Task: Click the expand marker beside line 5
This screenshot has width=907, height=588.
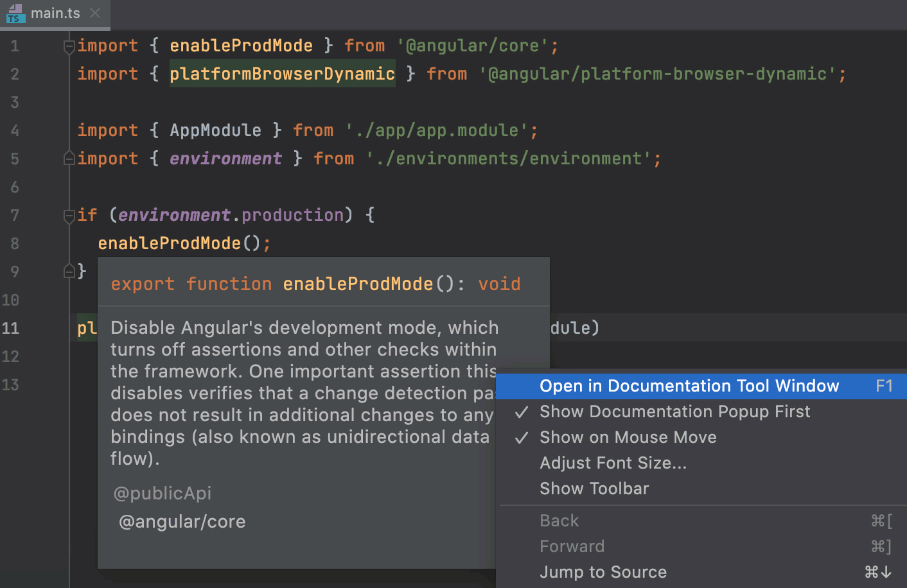Action: pyautogui.click(x=68, y=159)
